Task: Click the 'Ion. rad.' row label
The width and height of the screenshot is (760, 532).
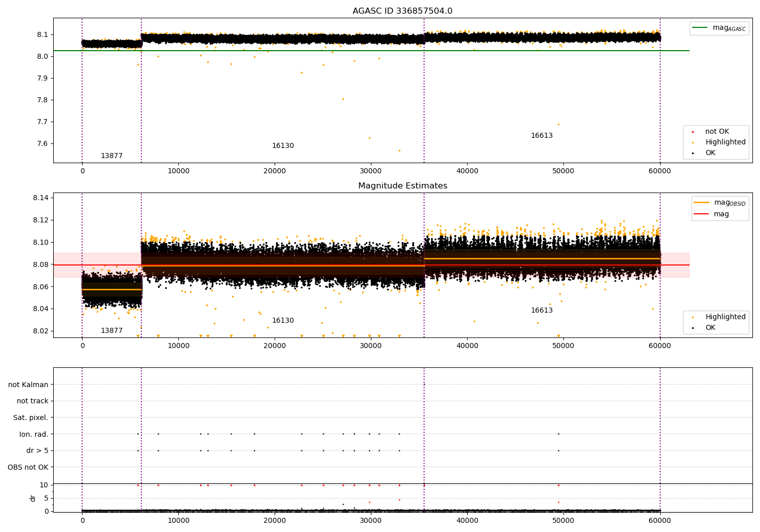Action: coord(33,434)
